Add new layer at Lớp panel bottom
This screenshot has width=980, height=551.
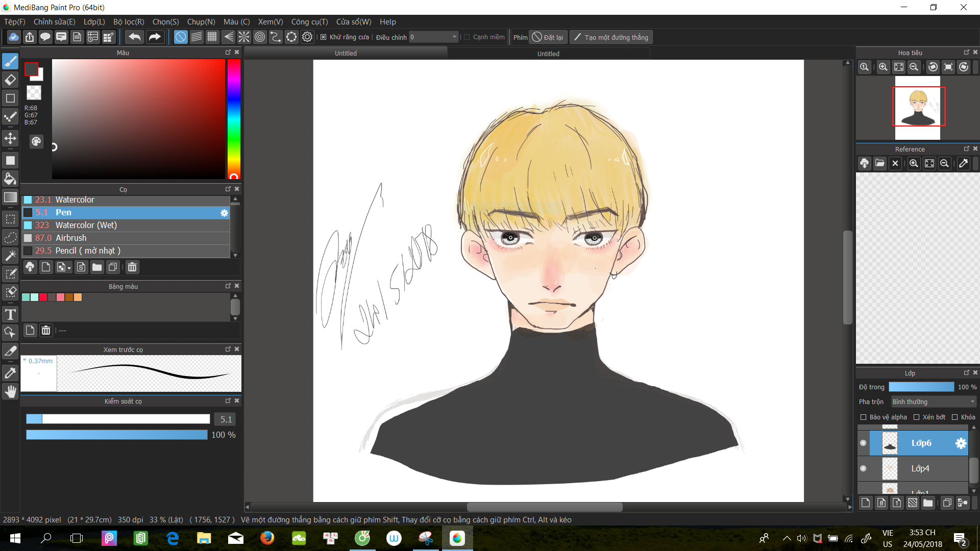coord(866,503)
